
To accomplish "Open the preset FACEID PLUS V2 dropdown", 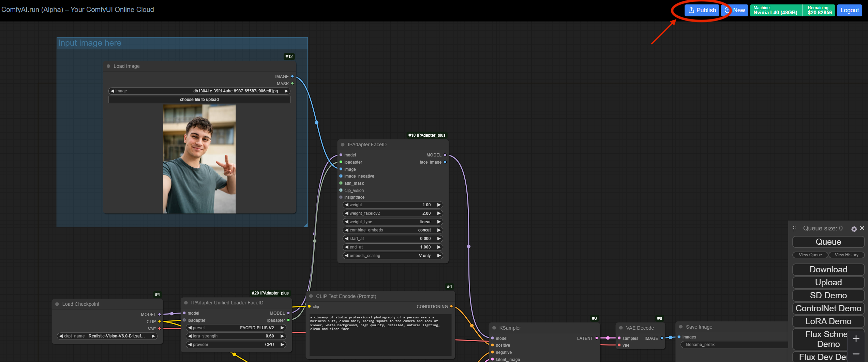I will [x=236, y=328].
